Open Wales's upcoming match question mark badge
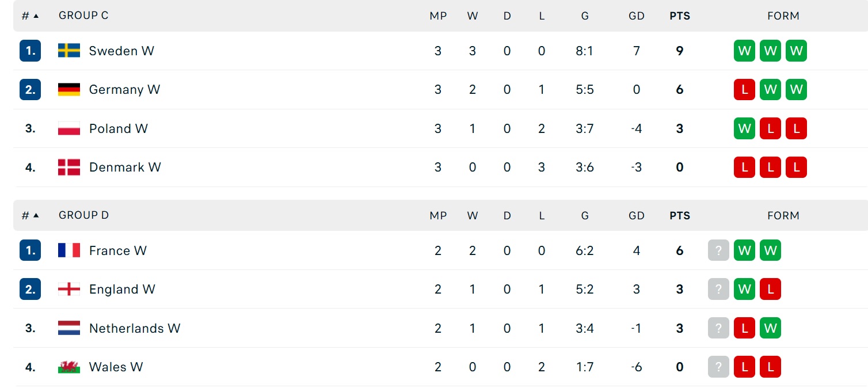 pyautogui.click(x=718, y=367)
